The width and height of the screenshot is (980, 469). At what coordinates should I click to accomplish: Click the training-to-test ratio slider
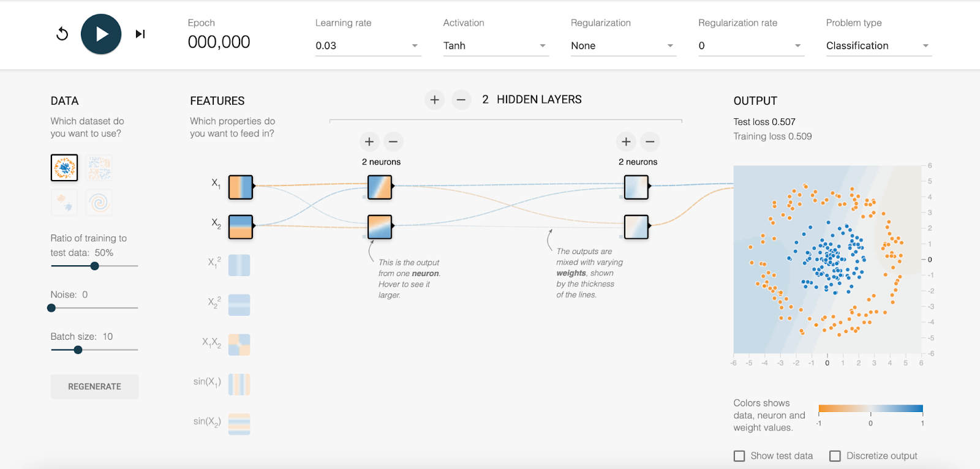(95, 266)
